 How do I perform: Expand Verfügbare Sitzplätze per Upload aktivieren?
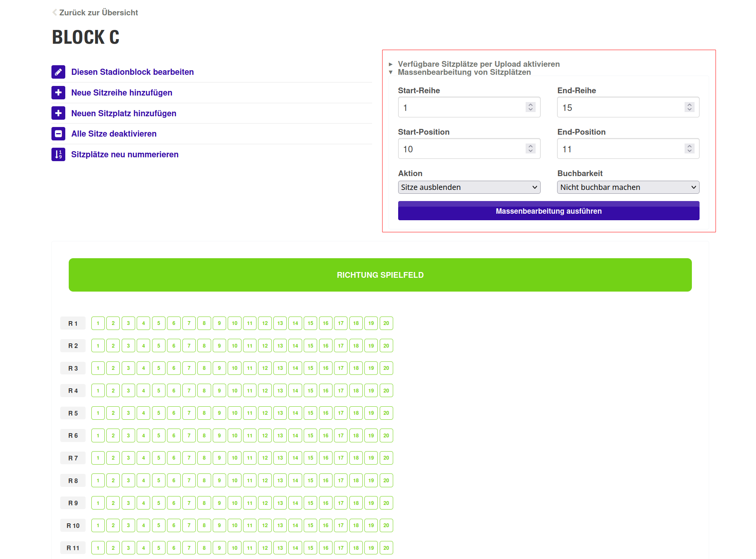point(478,64)
